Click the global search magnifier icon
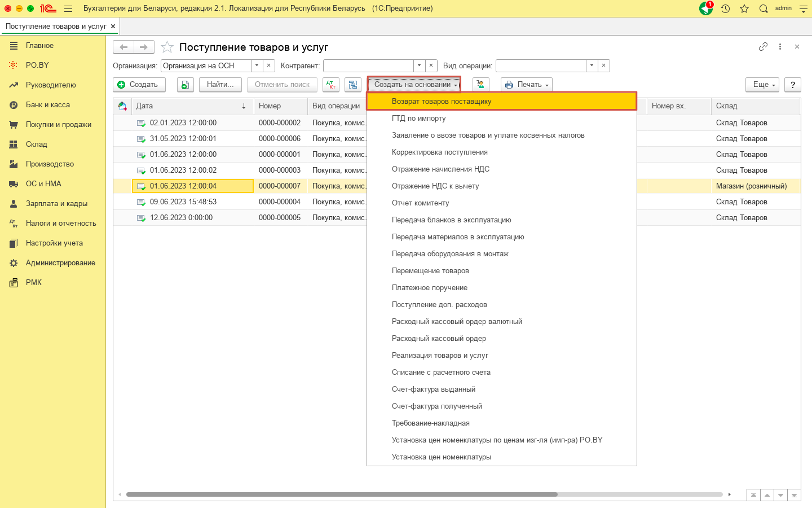Viewport: 812px width, 508px height. tap(764, 8)
